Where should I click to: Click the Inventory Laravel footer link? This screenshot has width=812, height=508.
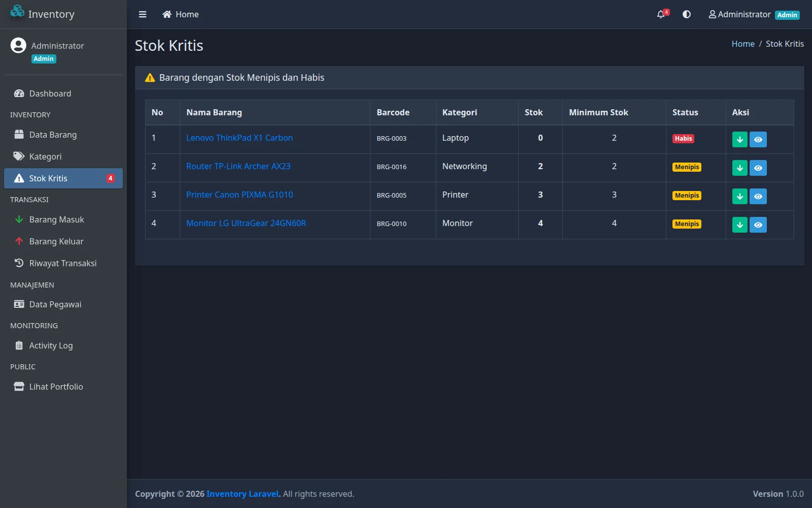[x=243, y=494]
